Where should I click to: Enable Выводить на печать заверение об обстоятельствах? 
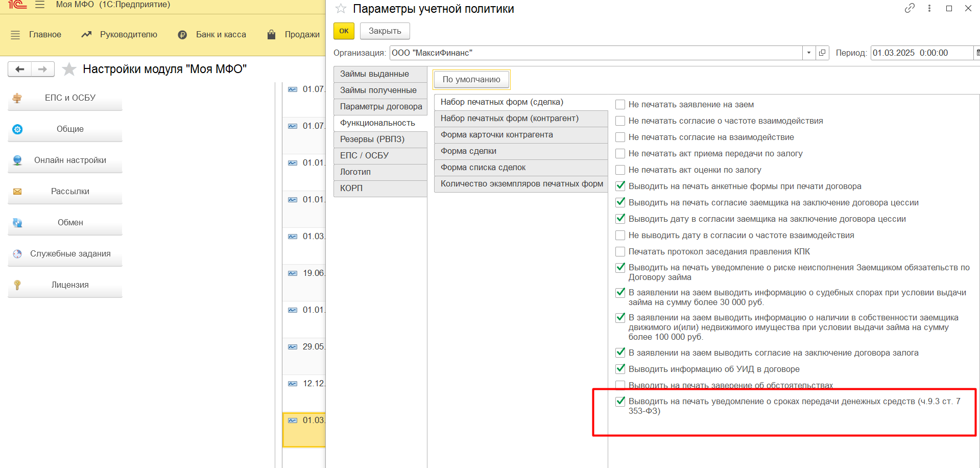(620, 385)
